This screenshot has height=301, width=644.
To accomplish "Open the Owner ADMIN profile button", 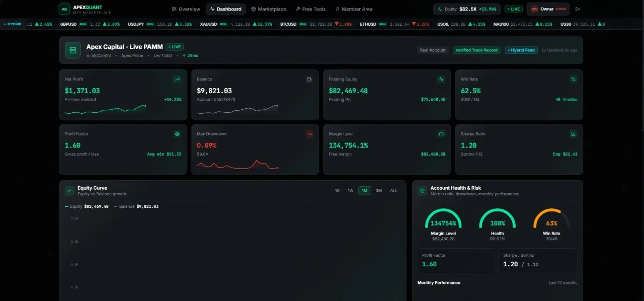I will point(548,9).
